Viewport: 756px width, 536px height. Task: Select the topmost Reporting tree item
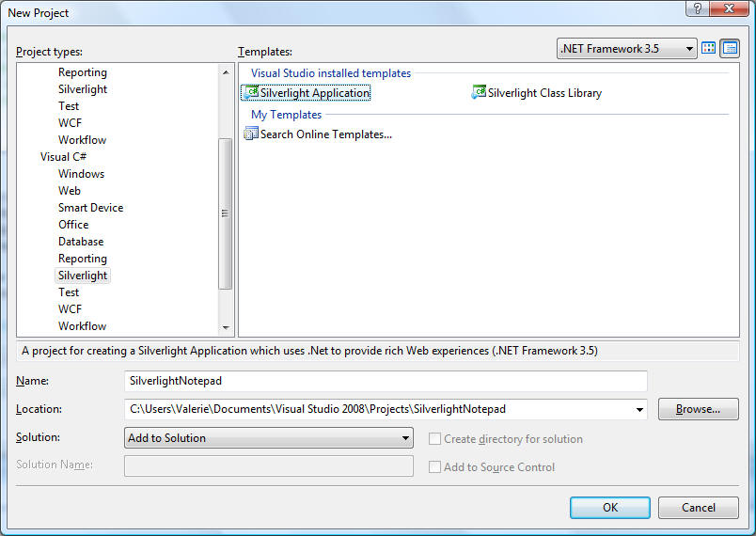pyautogui.click(x=83, y=71)
